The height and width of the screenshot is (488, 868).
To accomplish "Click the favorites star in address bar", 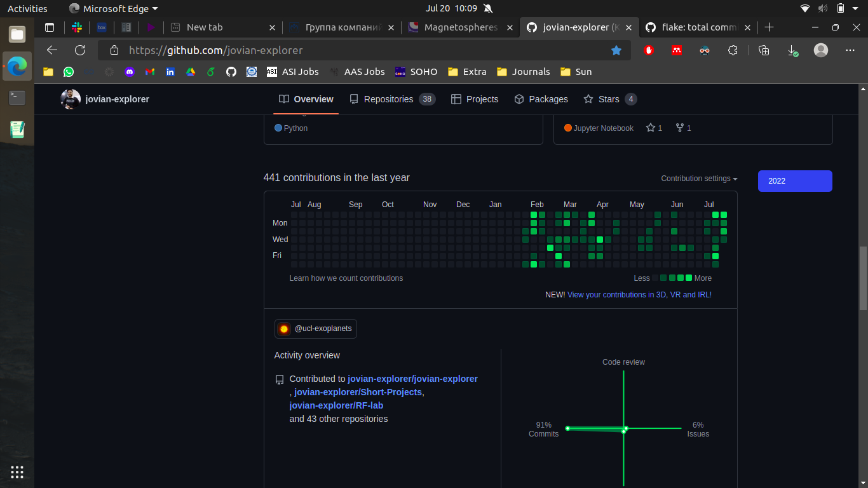I will [x=616, y=50].
